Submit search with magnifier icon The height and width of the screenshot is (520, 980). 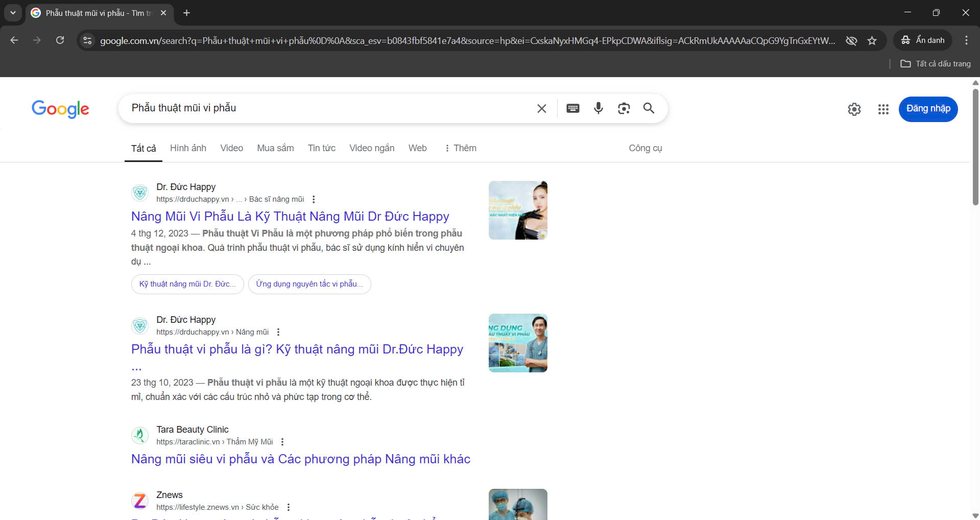coord(649,108)
